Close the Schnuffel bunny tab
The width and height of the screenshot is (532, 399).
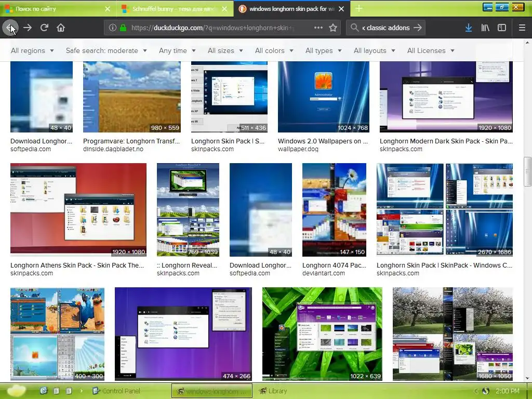click(224, 9)
